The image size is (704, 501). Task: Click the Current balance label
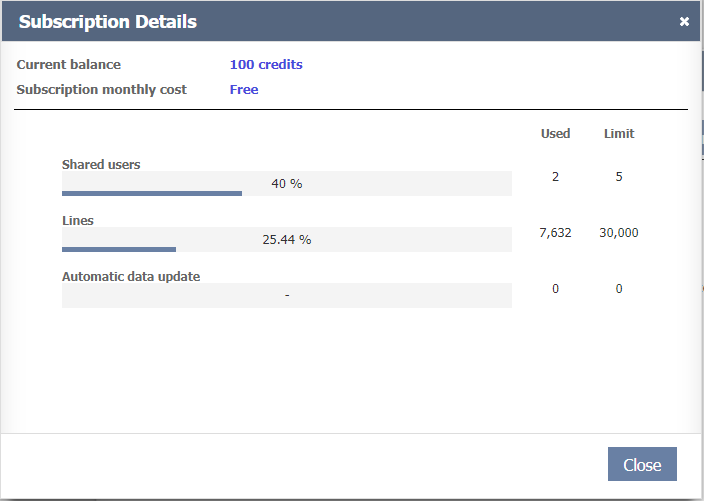69,65
